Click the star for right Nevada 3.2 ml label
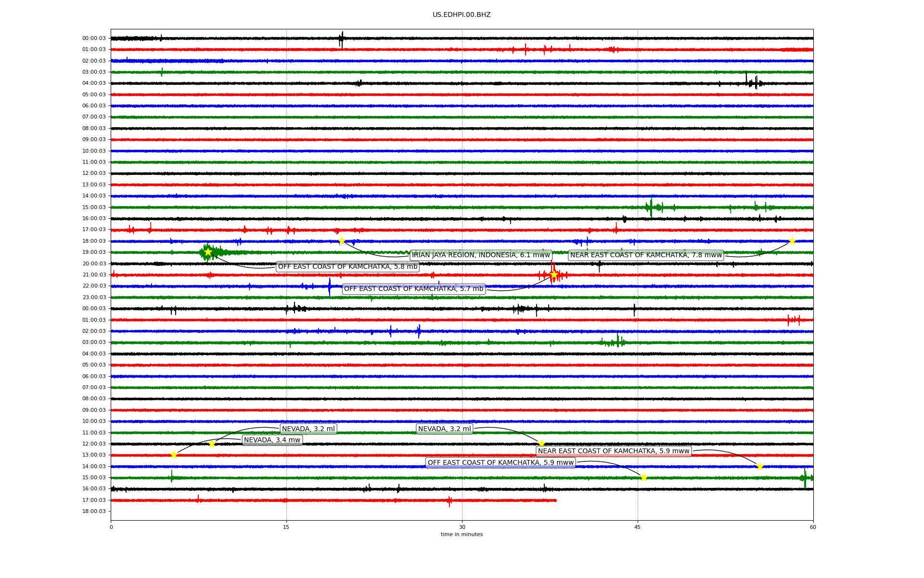924x578 pixels. point(541,443)
